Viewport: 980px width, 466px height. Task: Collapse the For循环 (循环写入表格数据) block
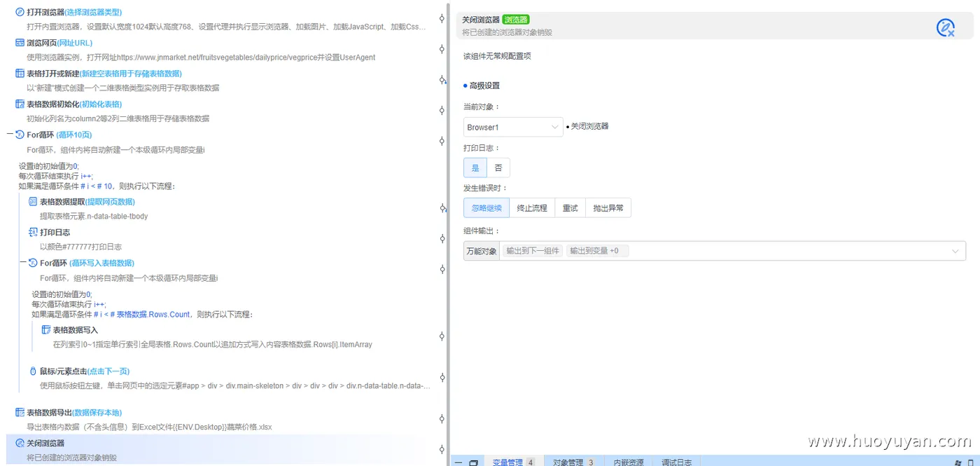click(23, 263)
